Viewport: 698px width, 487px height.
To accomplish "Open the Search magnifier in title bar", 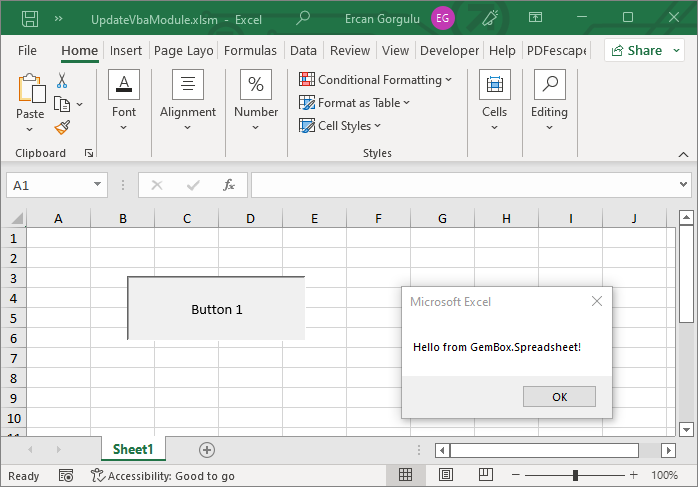I will [303, 18].
